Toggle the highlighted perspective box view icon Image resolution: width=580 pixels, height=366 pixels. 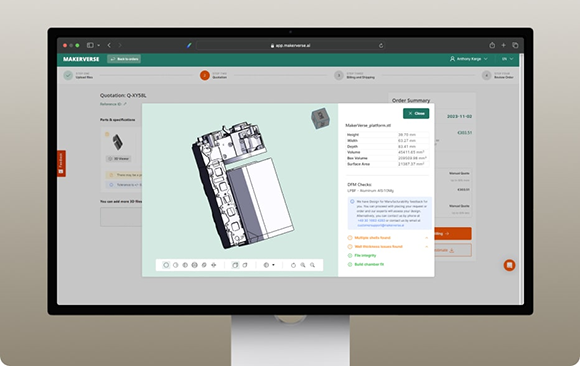235,265
